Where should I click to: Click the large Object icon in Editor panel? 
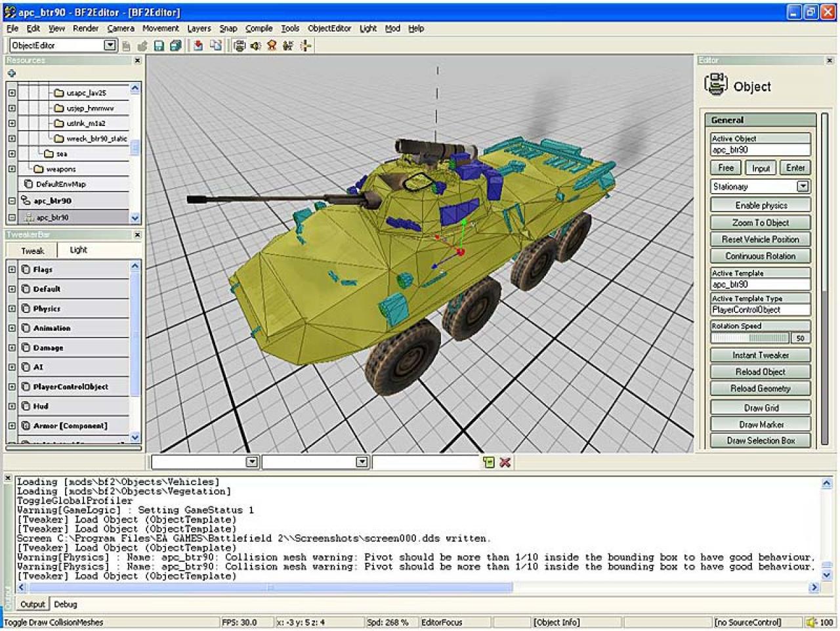tap(715, 85)
